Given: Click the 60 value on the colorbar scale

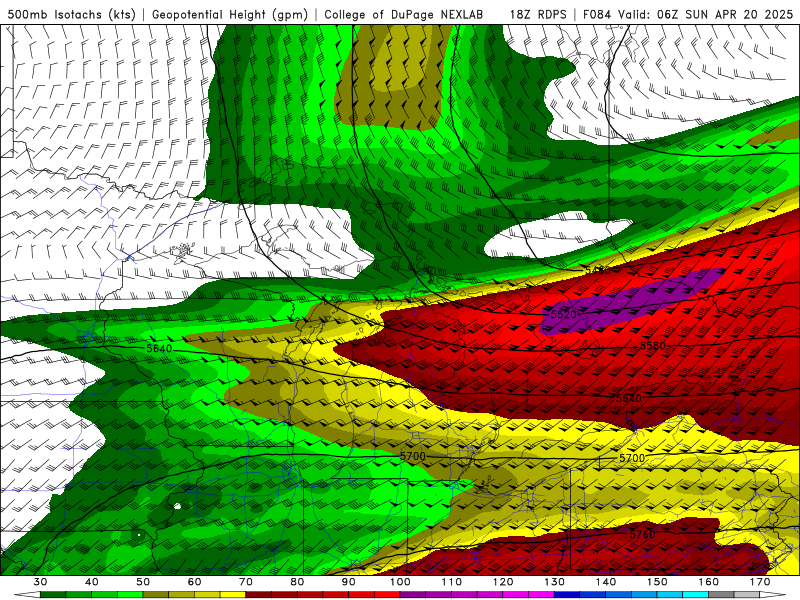Looking at the screenshot, I should click(194, 582).
